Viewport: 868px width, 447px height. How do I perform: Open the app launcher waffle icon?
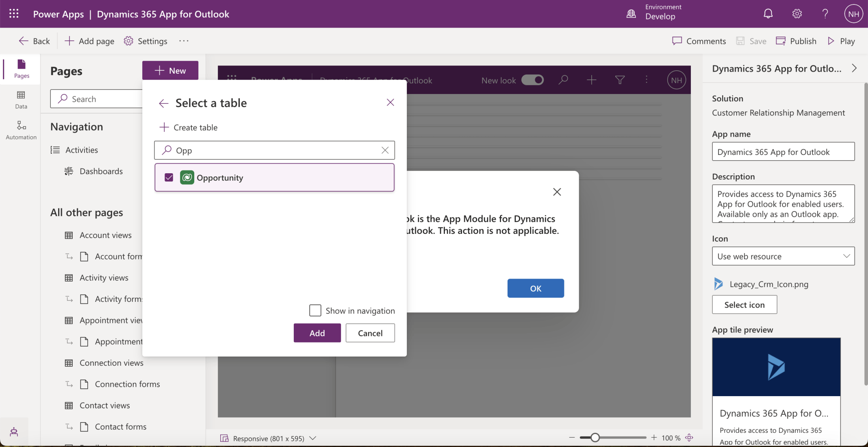(14, 14)
